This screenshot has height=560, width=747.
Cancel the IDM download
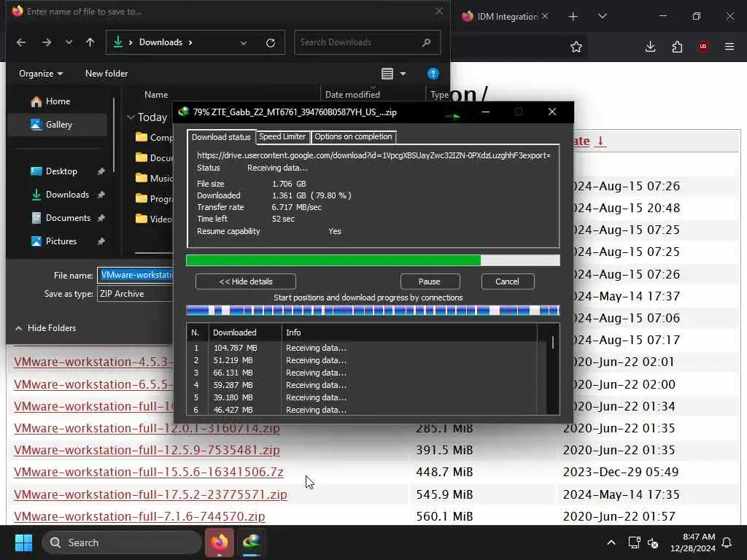[x=508, y=281]
